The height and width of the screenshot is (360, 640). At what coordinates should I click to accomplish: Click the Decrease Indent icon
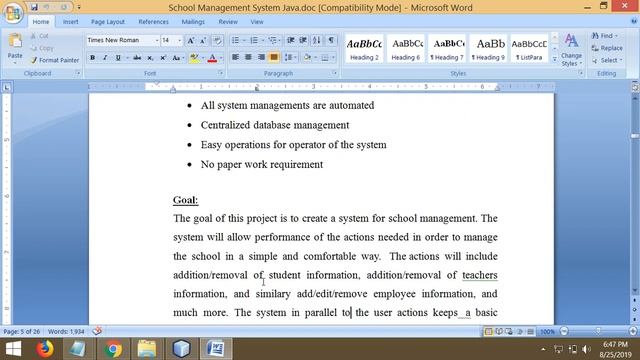(x=291, y=40)
